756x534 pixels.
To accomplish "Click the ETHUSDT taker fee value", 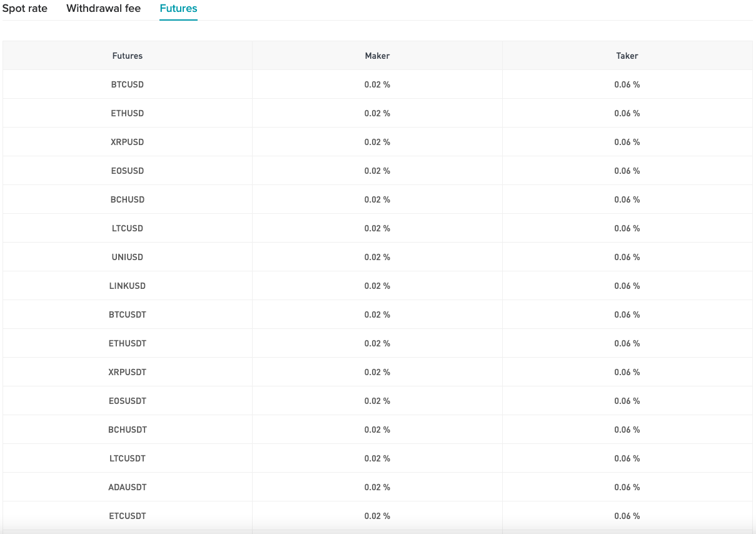I will click(x=627, y=343).
